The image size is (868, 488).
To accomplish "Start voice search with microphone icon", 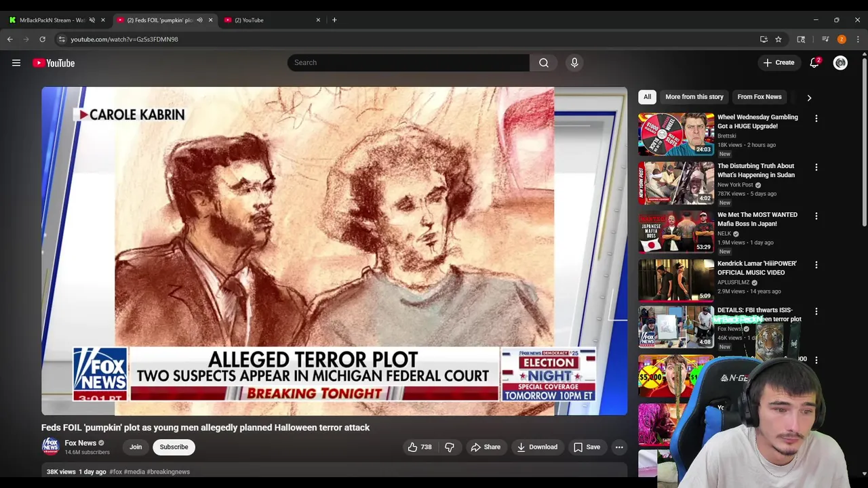I will coord(574,62).
